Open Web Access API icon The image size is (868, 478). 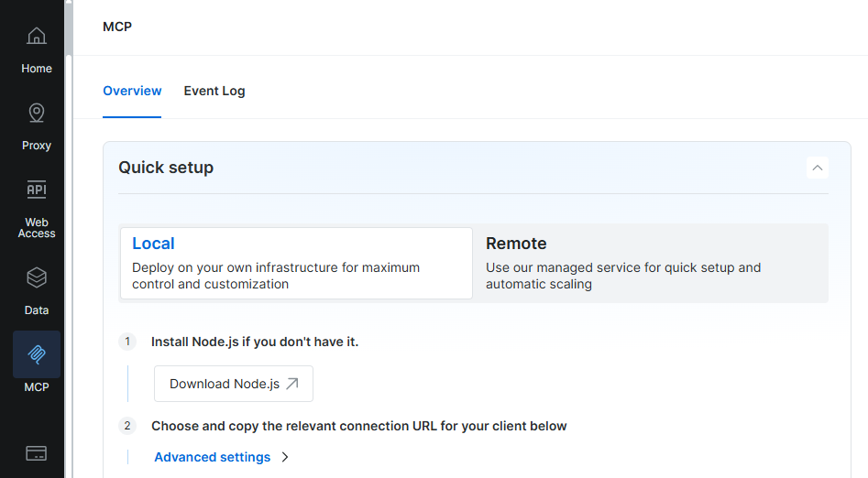tap(37, 190)
